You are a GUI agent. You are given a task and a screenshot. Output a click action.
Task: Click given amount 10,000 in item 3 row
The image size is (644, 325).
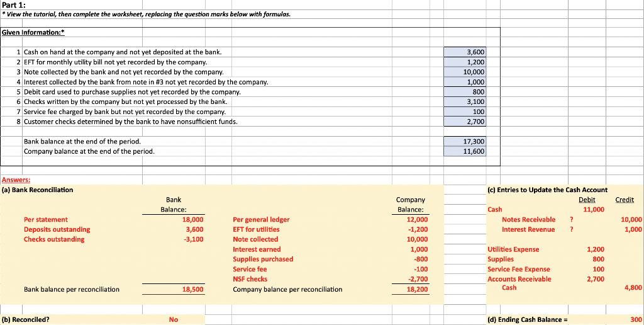click(465, 72)
